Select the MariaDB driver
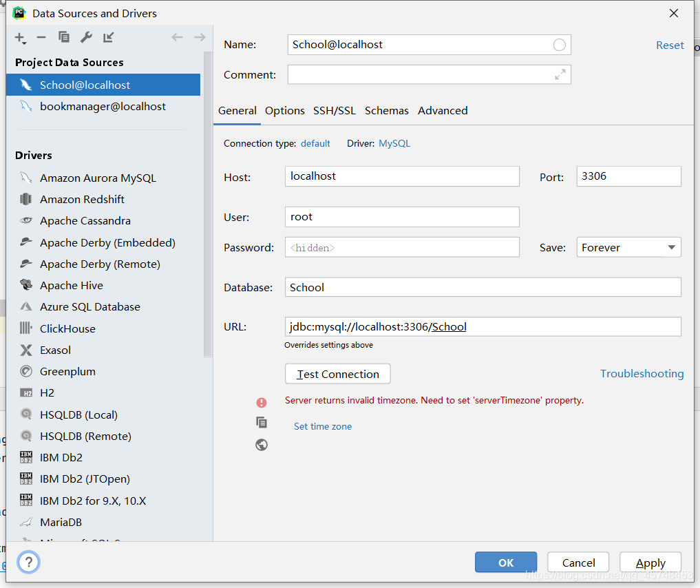The image size is (700, 588). point(61,523)
